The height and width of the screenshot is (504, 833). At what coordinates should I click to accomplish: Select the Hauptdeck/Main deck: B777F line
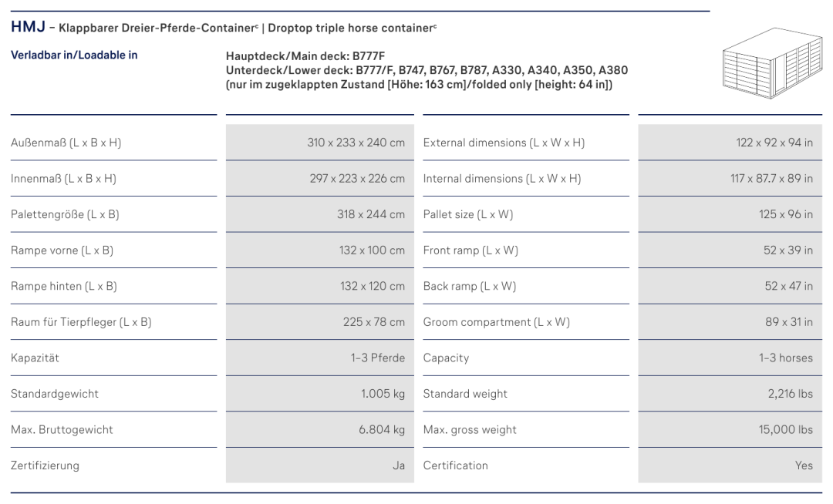tap(305, 56)
